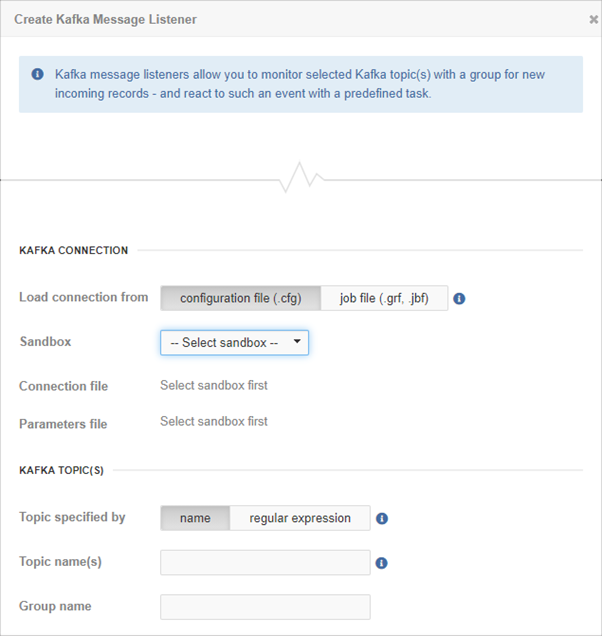This screenshot has width=602, height=636.
Task: Show info for the Topic name(s) field
Action: [381, 563]
